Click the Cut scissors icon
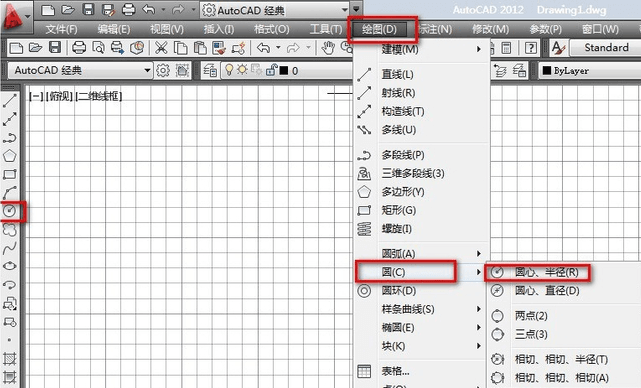The width and height of the screenshot is (641, 388). (161, 48)
